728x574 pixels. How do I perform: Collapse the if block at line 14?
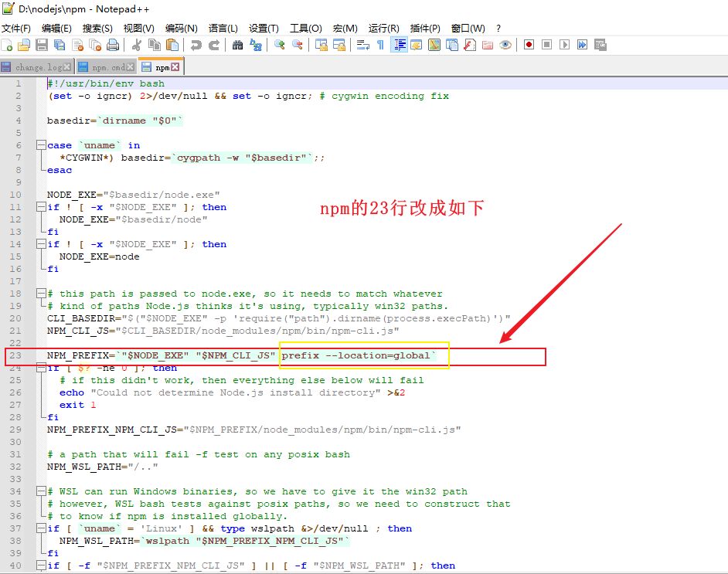pyautogui.click(x=41, y=244)
